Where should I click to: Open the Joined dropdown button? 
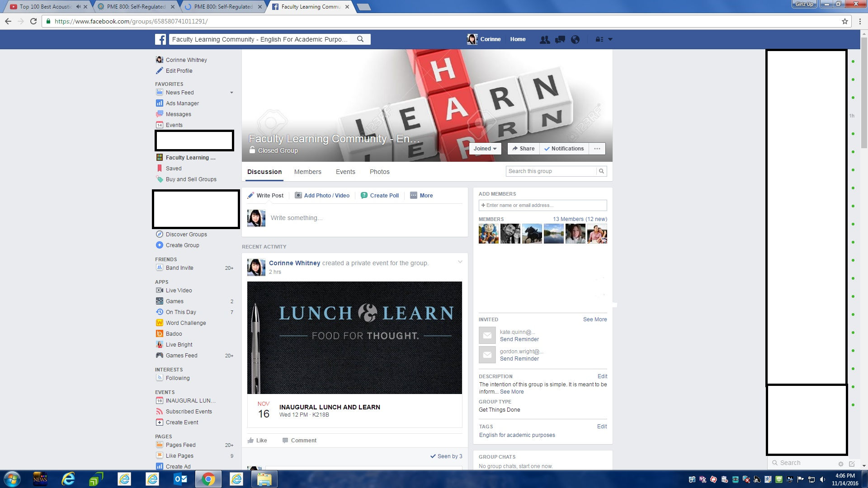[x=485, y=149]
